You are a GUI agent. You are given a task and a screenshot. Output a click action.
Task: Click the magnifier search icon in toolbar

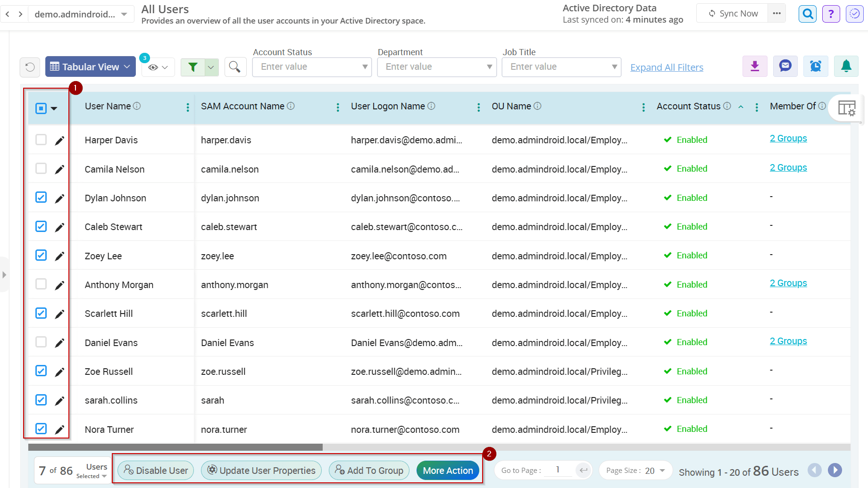(x=235, y=67)
